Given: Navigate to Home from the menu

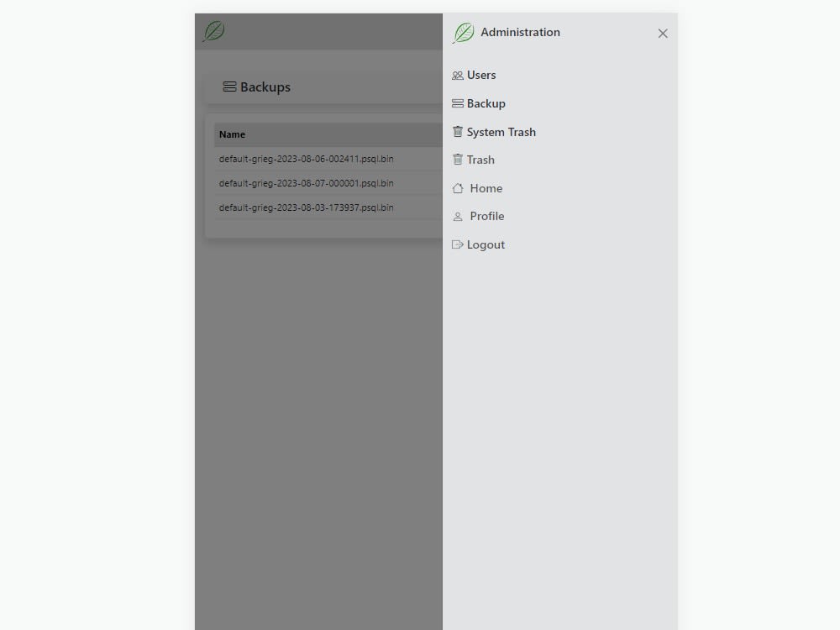Looking at the screenshot, I should click(x=486, y=188).
